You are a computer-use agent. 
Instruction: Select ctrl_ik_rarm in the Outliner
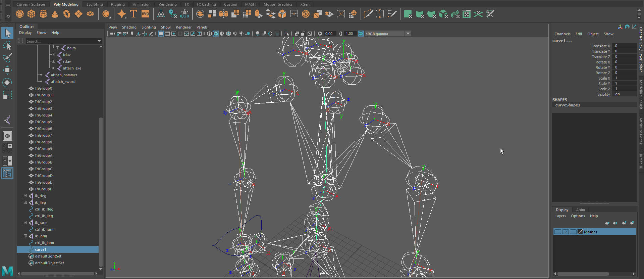pos(45,229)
